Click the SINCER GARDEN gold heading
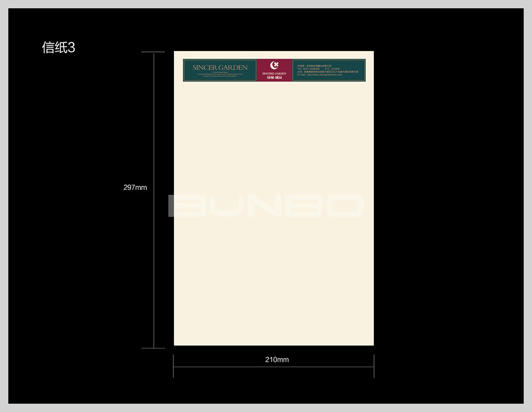Screen dimensions: 532x412 click(x=220, y=67)
